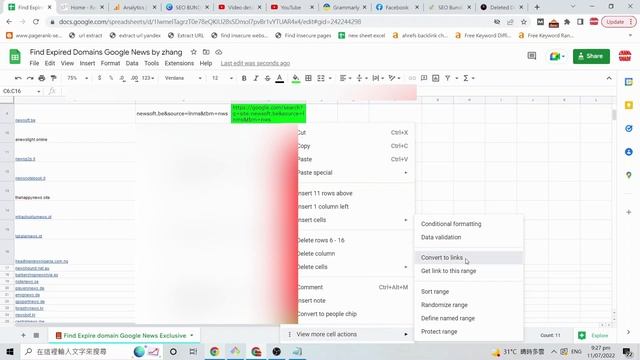Screen dimensions: 640x360
Task: Open the Data menu
Action: [132, 63]
